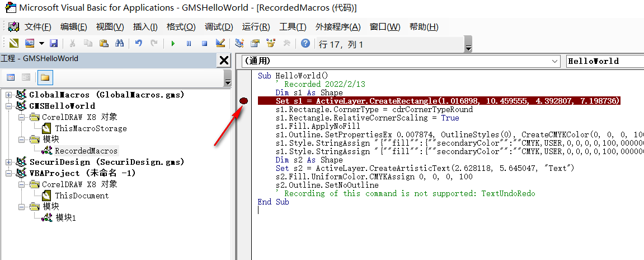The image size is (644, 260).
Task: Open project panel toolbar options arrow
Action: [x=228, y=78]
